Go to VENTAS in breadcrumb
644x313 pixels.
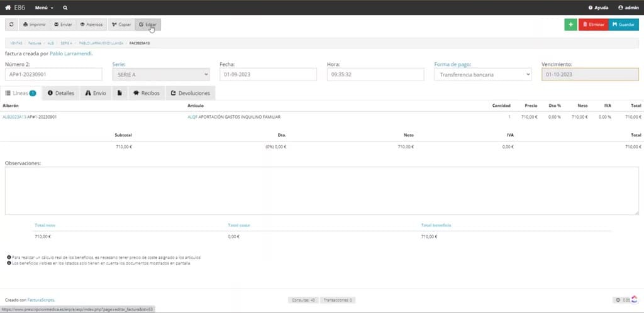pyautogui.click(x=16, y=43)
